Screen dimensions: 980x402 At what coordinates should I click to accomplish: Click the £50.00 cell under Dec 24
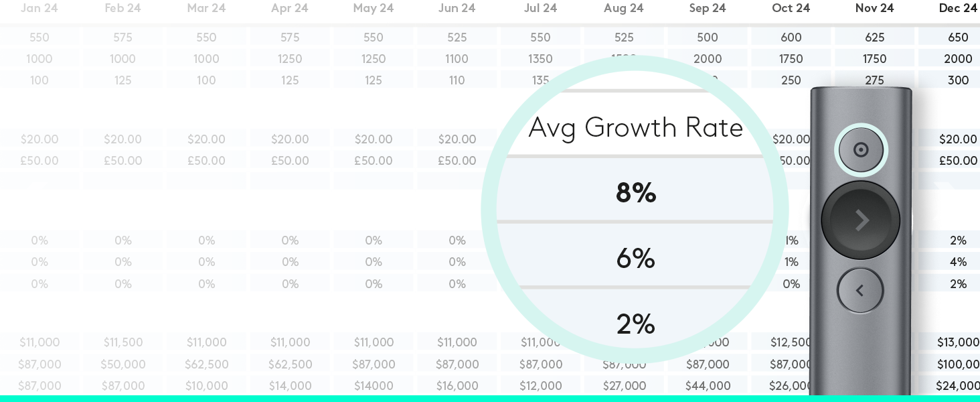[958, 161]
